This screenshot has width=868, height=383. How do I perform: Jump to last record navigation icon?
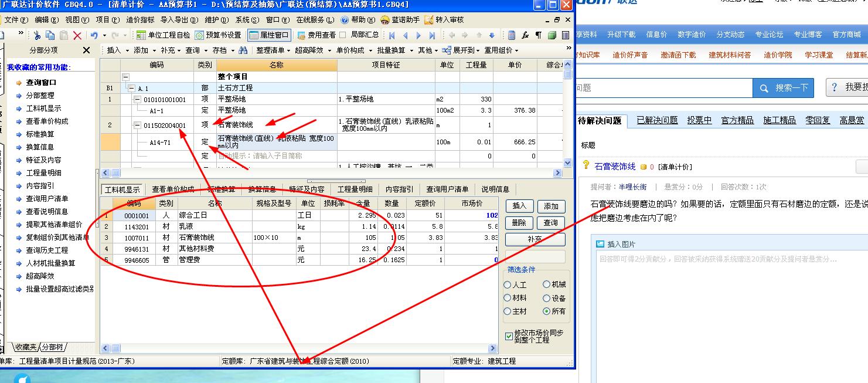[x=432, y=35]
